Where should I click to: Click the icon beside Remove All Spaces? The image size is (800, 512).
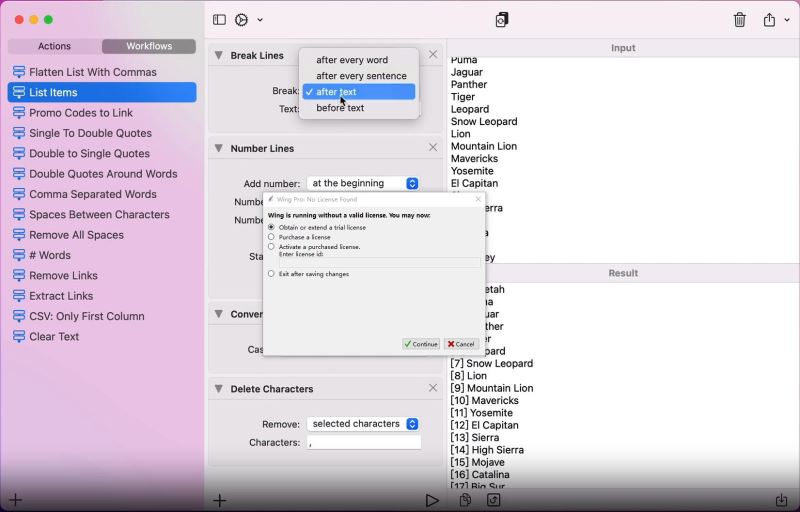click(x=19, y=235)
